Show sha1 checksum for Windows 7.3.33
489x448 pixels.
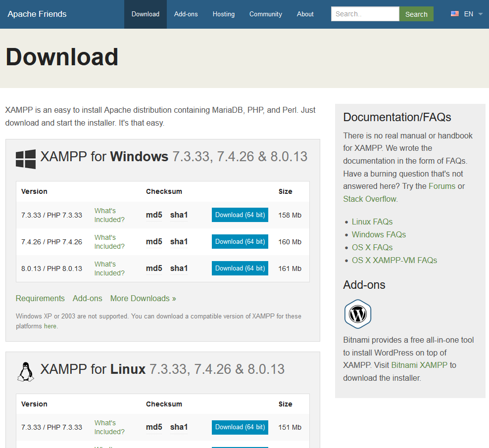pyautogui.click(x=179, y=215)
